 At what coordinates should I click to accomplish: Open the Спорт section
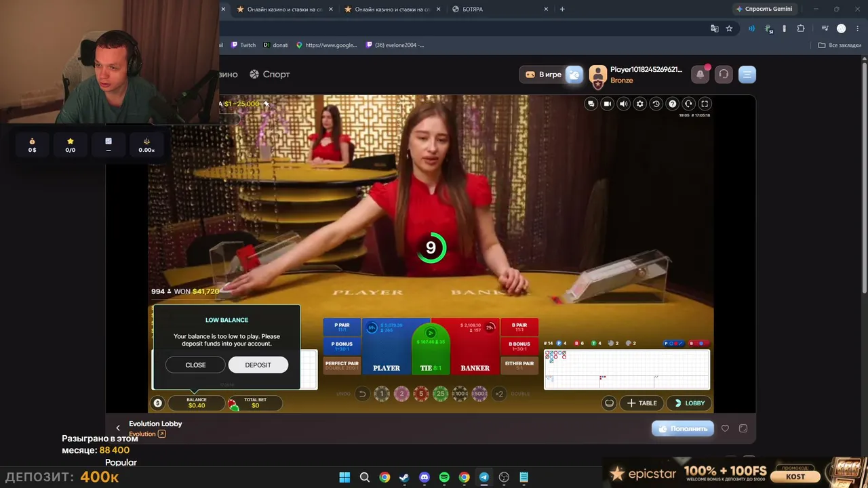click(270, 75)
